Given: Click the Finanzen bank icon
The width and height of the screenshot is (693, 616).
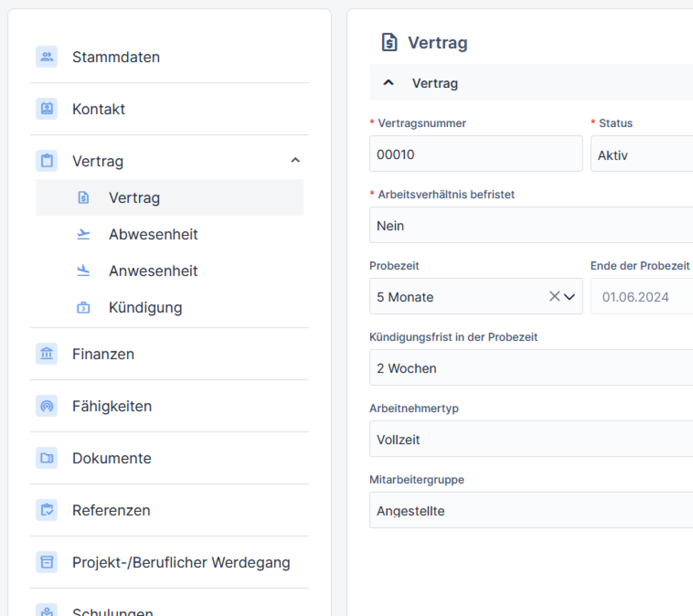Looking at the screenshot, I should (46, 353).
